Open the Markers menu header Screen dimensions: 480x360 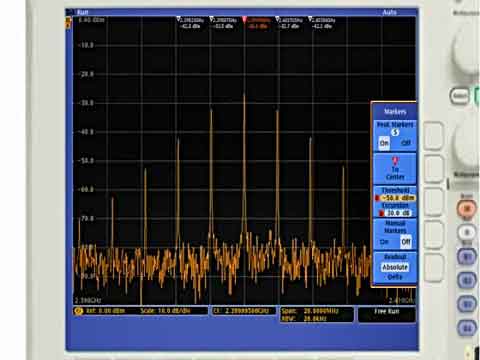[395, 111]
